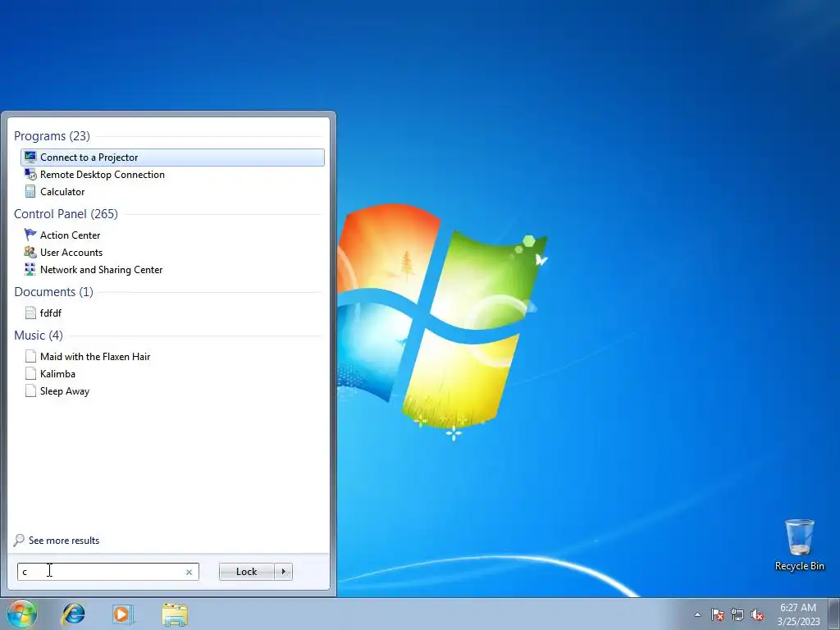
Task: Open the fdfdf document icon
Action: tap(30, 313)
